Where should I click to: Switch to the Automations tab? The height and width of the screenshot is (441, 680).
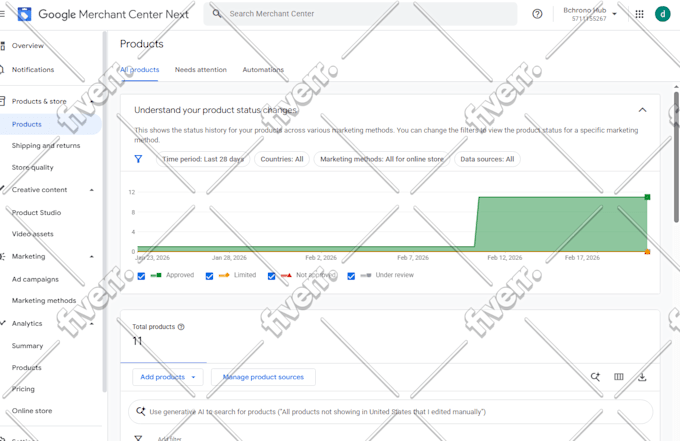[x=263, y=70]
